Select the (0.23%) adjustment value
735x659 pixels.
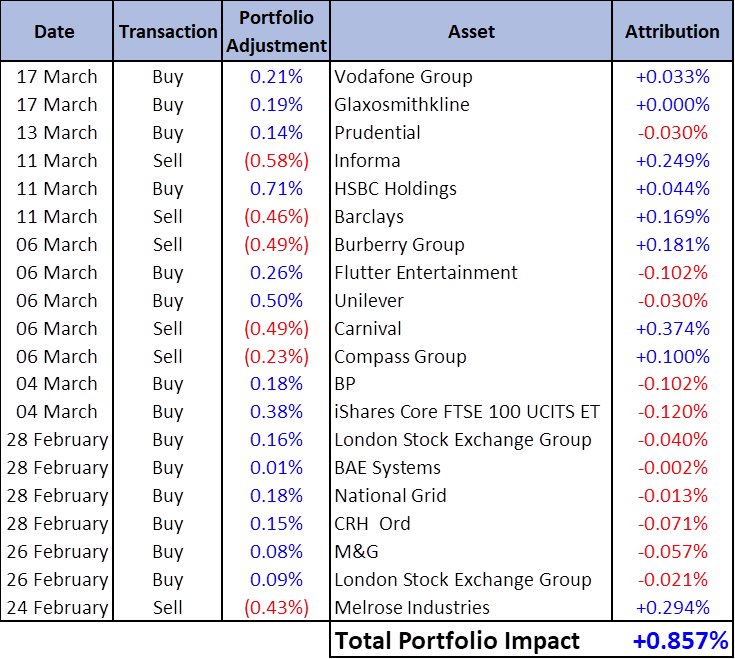pos(276,357)
